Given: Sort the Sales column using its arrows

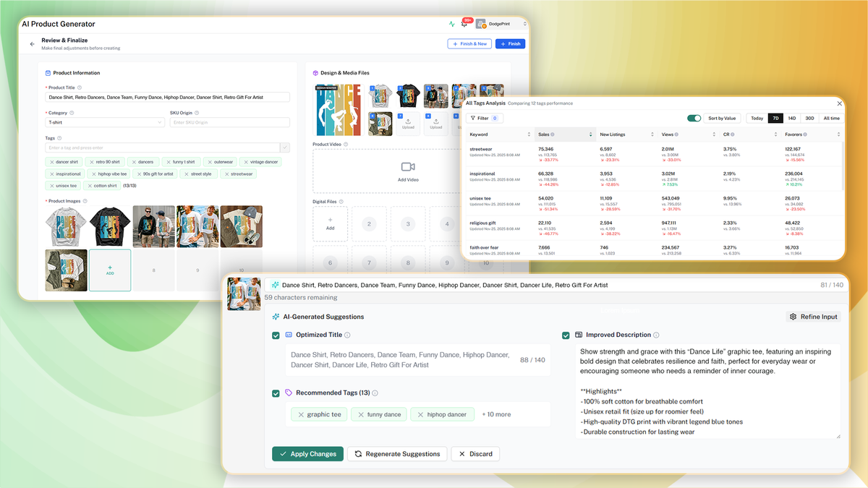Looking at the screenshot, I should (590, 134).
